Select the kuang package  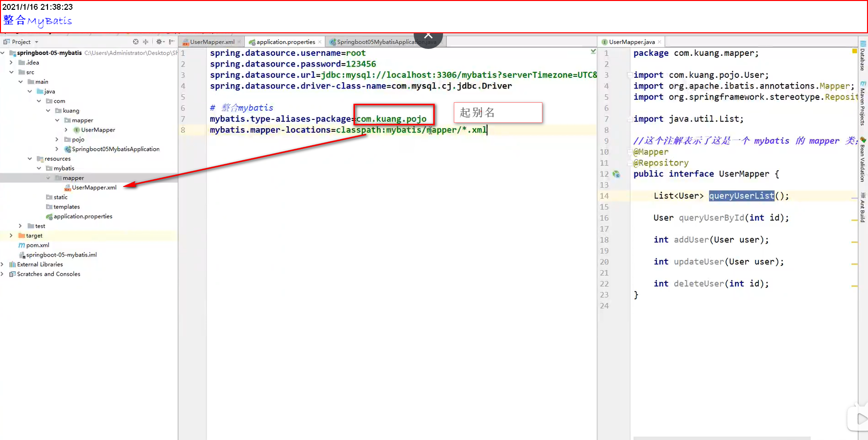pyautogui.click(x=71, y=111)
